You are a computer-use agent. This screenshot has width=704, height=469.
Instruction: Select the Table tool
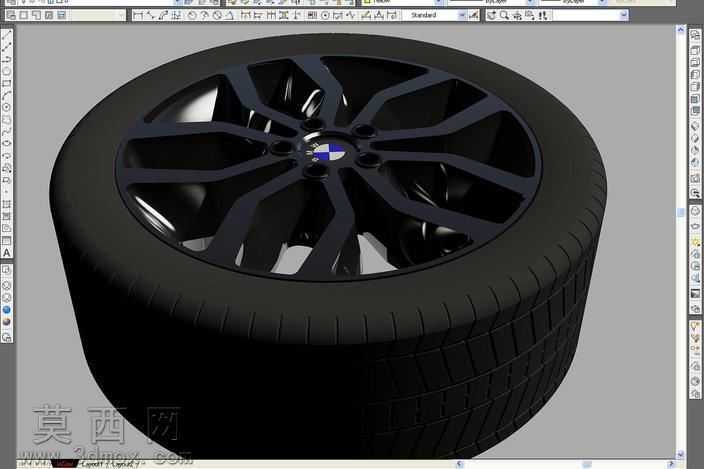[7, 241]
